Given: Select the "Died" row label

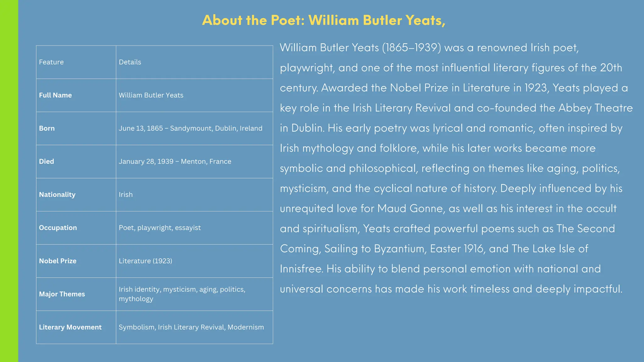Looking at the screenshot, I should 47,162.
